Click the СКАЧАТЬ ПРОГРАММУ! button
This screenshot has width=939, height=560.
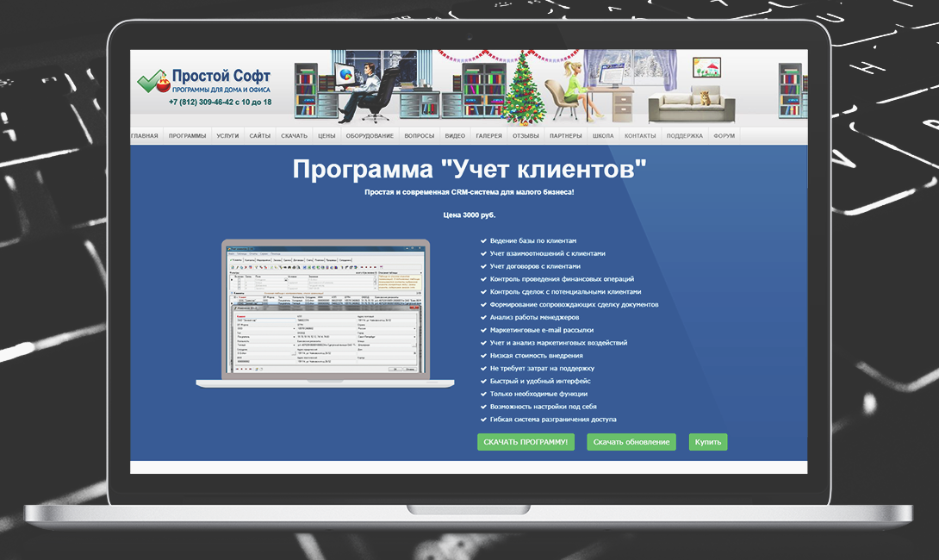tap(525, 442)
